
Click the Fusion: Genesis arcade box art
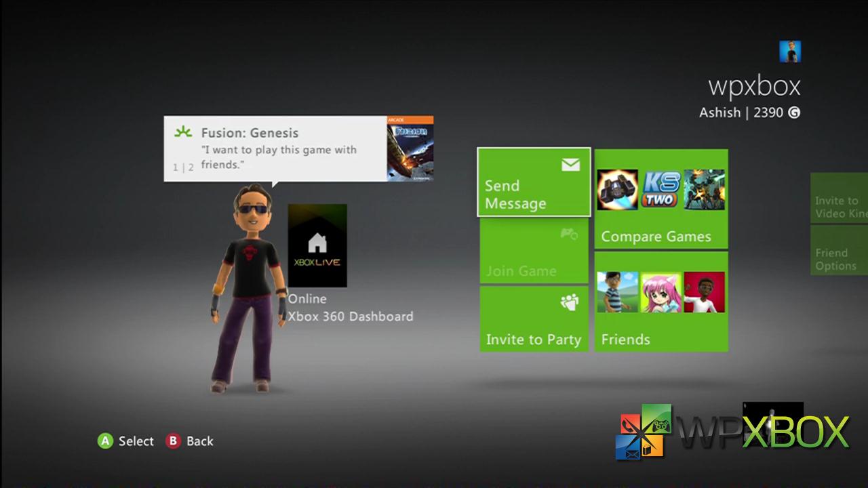click(x=410, y=148)
